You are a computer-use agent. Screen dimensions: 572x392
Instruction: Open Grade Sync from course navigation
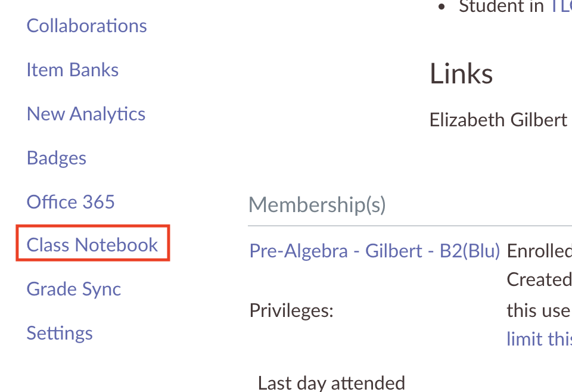pos(74,289)
